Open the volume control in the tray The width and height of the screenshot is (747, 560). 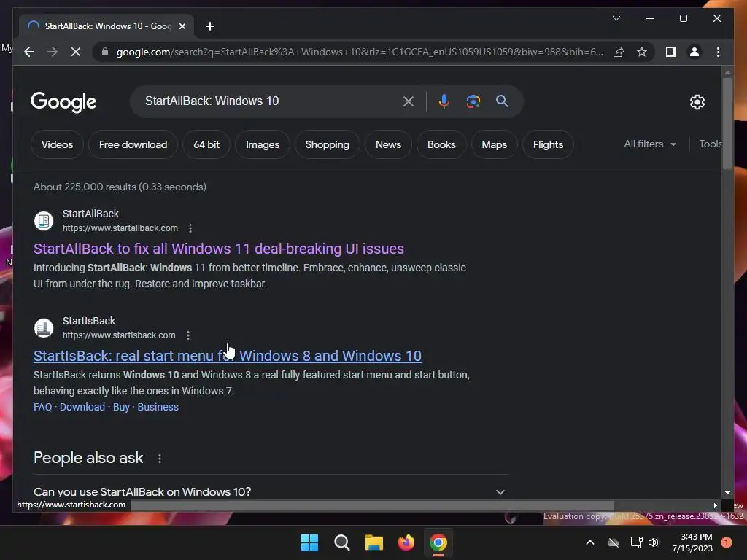pos(654,542)
